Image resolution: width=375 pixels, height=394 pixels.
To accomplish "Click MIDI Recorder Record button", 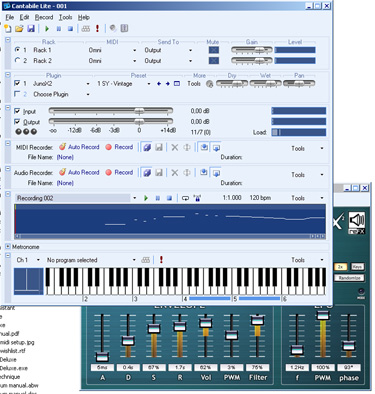I will (119, 147).
